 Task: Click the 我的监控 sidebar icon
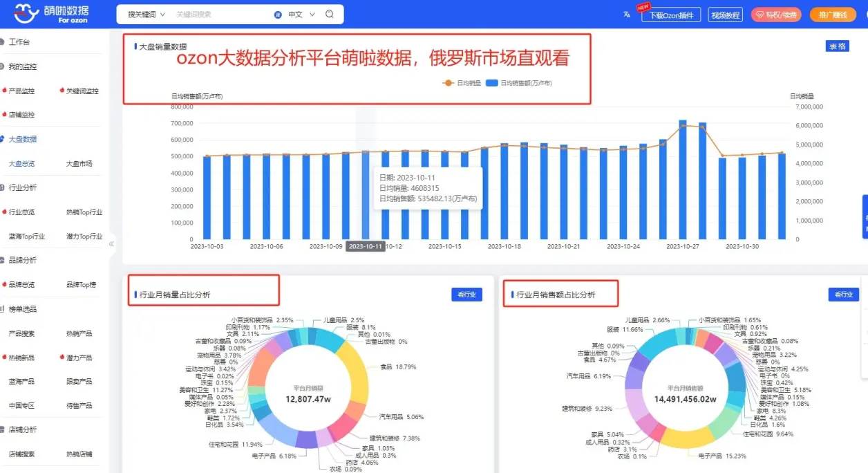tap(3, 66)
